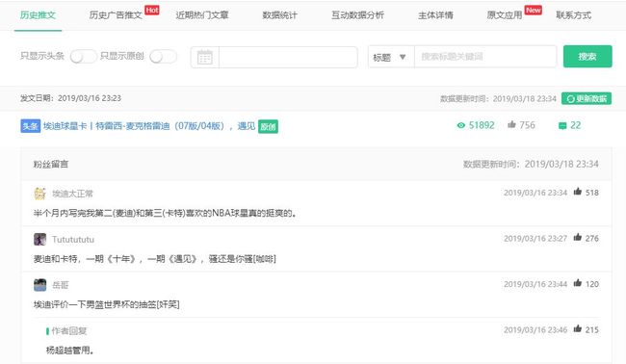
Task: Click the like icon beside 276
Action: [577, 238]
